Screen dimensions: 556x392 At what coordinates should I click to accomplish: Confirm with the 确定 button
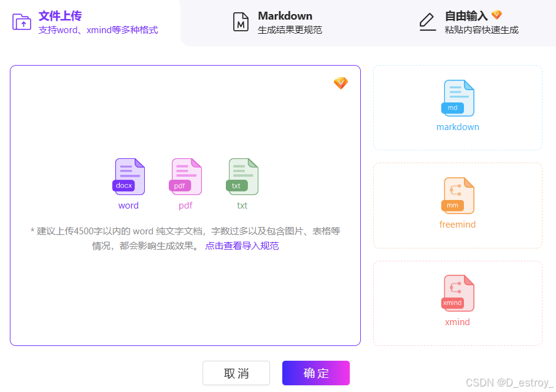click(x=316, y=373)
